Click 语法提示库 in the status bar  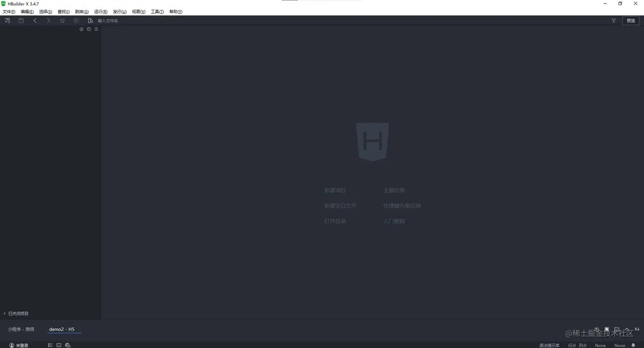549,345
